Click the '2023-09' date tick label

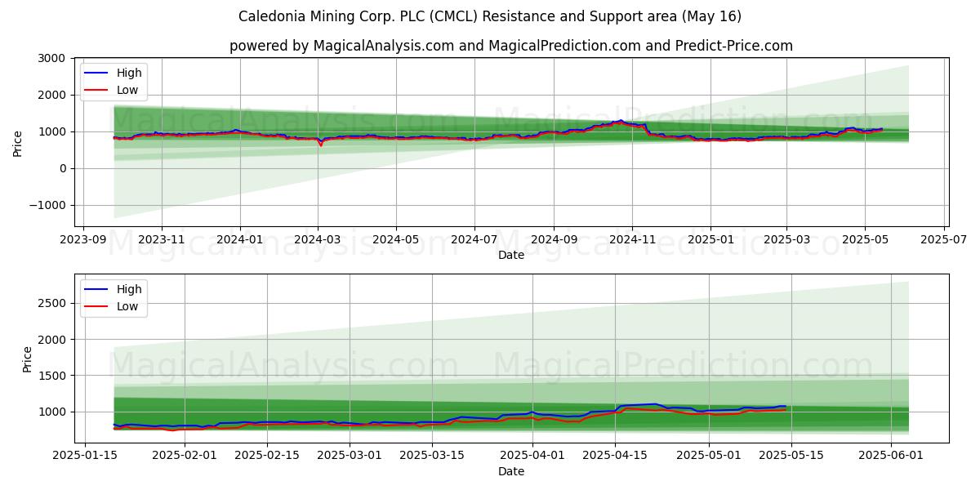(x=83, y=241)
